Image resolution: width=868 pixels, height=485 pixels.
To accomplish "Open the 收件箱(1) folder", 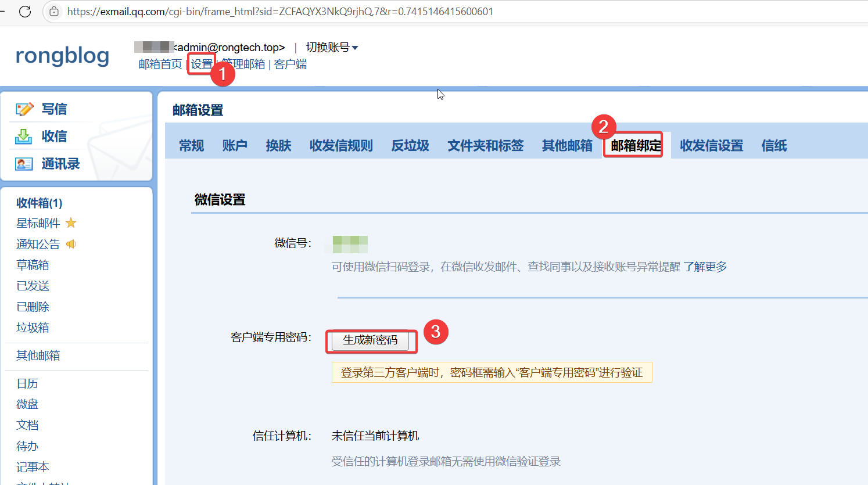I will click(x=39, y=203).
